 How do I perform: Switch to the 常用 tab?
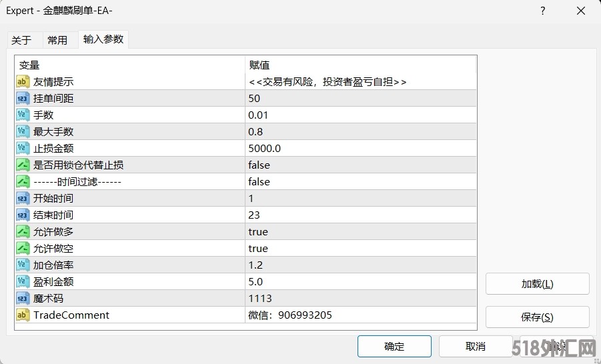coord(57,40)
